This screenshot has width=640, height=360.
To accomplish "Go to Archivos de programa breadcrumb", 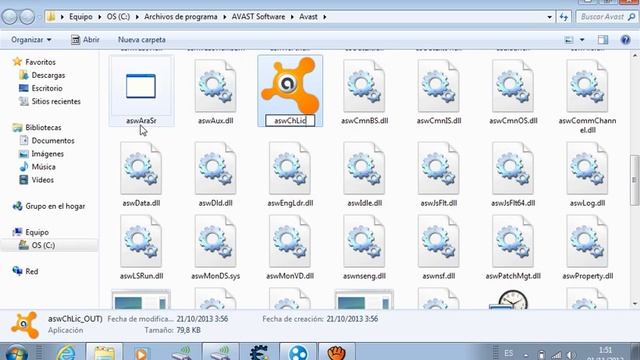I will (181, 17).
